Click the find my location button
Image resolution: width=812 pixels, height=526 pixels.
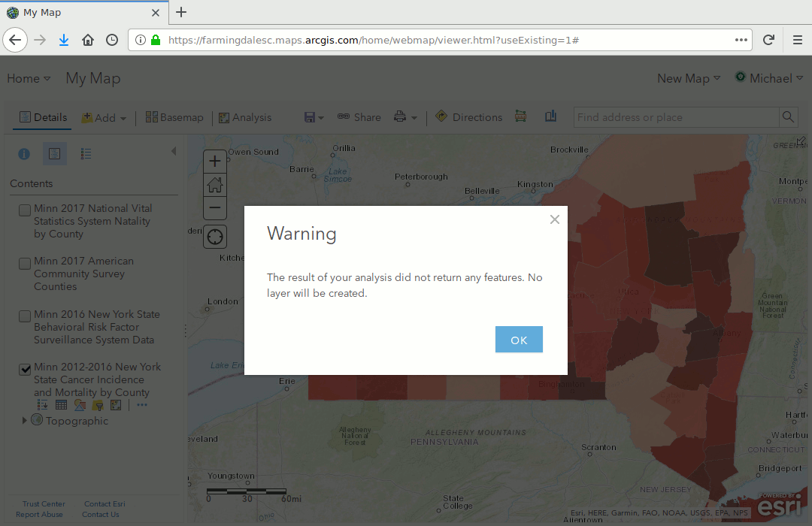215,237
